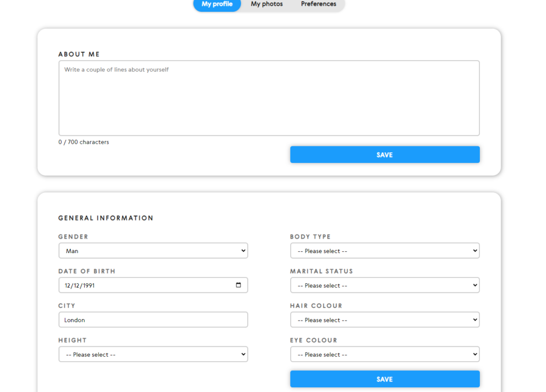Switch to the My photos tab
This screenshot has height=392, width=546.
[267, 4]
